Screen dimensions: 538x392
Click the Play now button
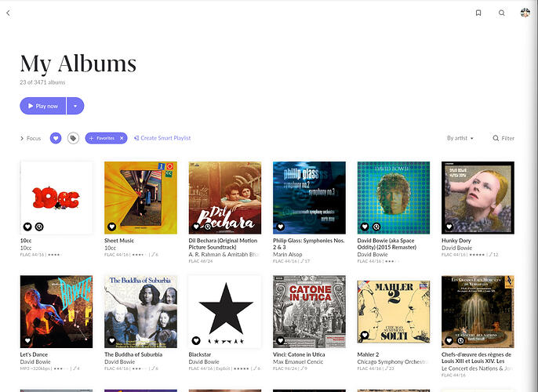pos(43,106)
